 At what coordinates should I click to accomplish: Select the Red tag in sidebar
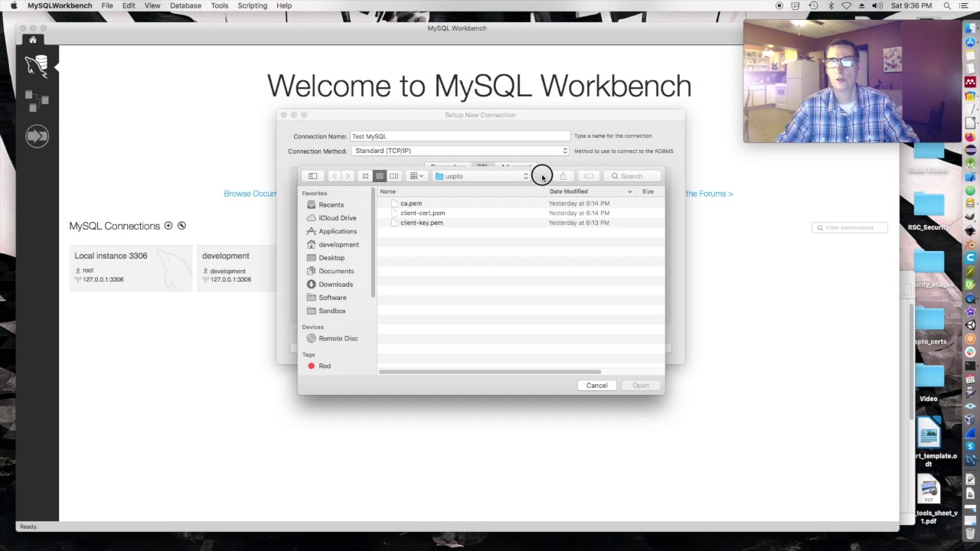324,366
